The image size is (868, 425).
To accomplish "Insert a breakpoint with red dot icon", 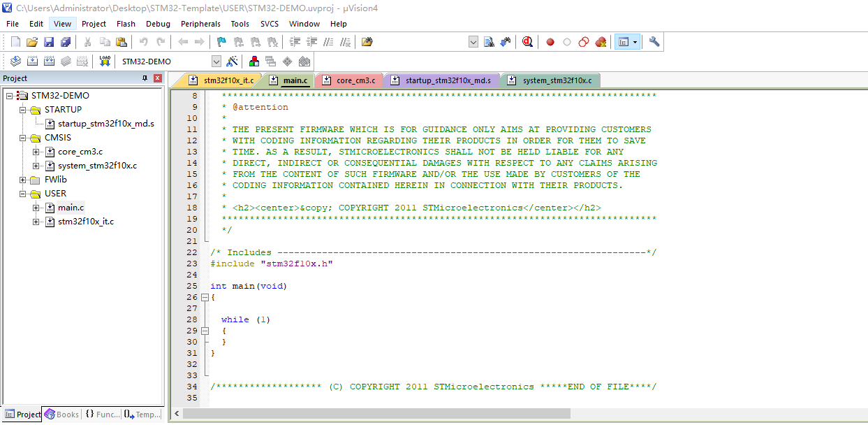I will 550,42.
